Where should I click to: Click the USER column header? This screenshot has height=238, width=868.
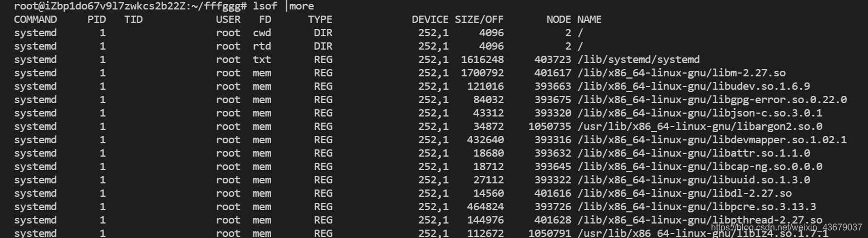228,20
